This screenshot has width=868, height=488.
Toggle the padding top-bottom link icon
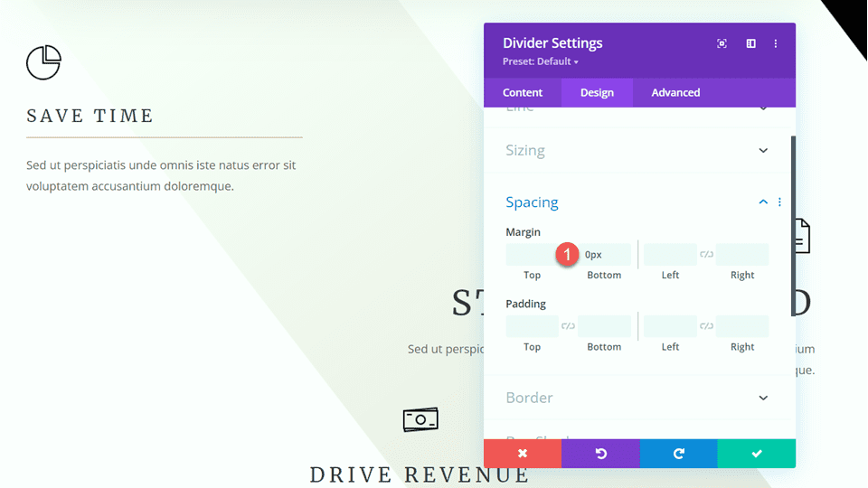pyautogui.click(x=568, y=326)
